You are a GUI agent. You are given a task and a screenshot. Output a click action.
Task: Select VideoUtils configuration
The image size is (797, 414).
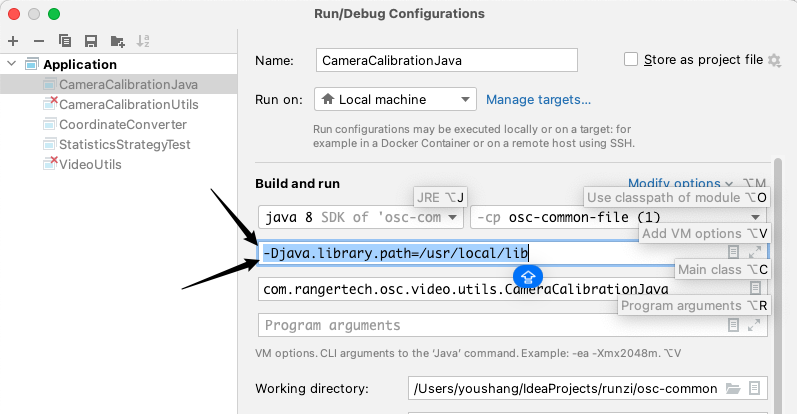click(90, 164)
